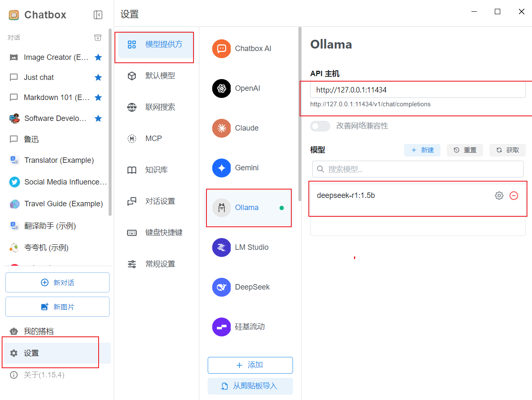Click the conversation list scrollbar
Viewport: 532px width, 400px height.
click(x=110, y=122)
